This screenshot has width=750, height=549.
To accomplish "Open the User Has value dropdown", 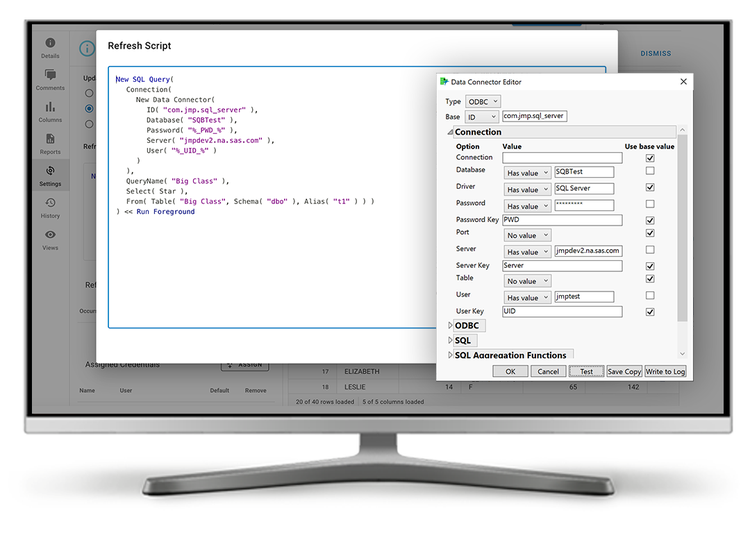I will [x=527, y=297].
